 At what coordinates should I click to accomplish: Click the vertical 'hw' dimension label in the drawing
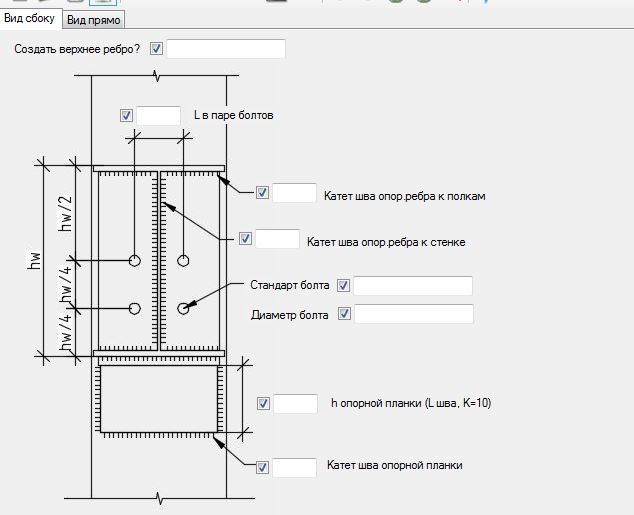point(34,261)
